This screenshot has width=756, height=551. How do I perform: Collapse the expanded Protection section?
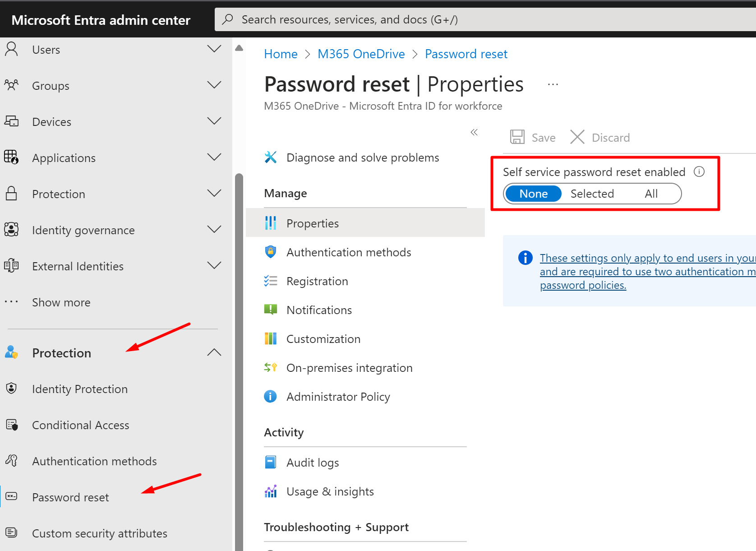[x=214, y=352]
